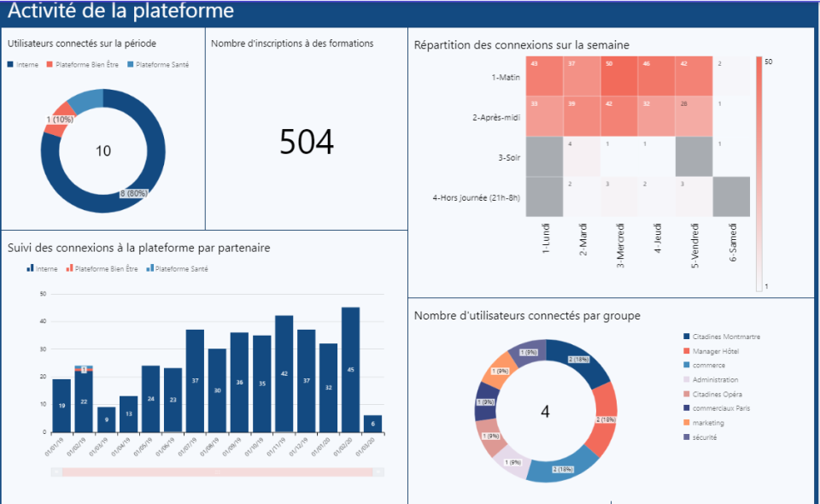Toggle Administration in group legend
820x504 pixels.
(711, 380)
